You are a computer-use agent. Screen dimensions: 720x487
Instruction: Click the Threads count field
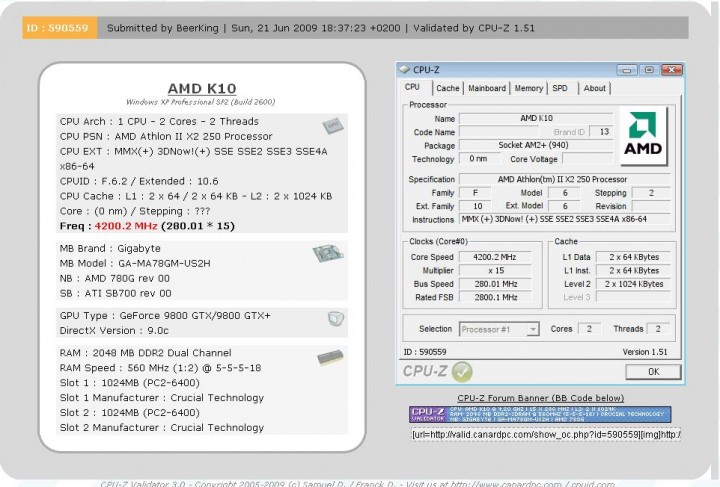point(658,329)
